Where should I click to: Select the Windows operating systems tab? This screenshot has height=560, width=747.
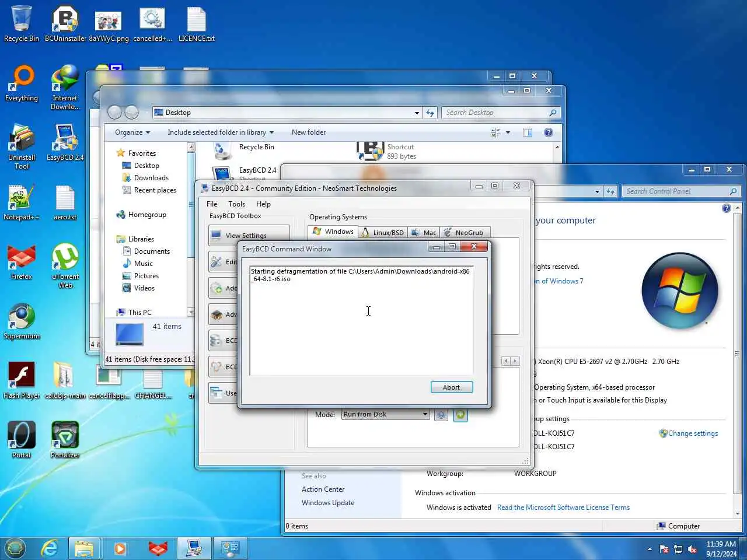coord(333,232)
